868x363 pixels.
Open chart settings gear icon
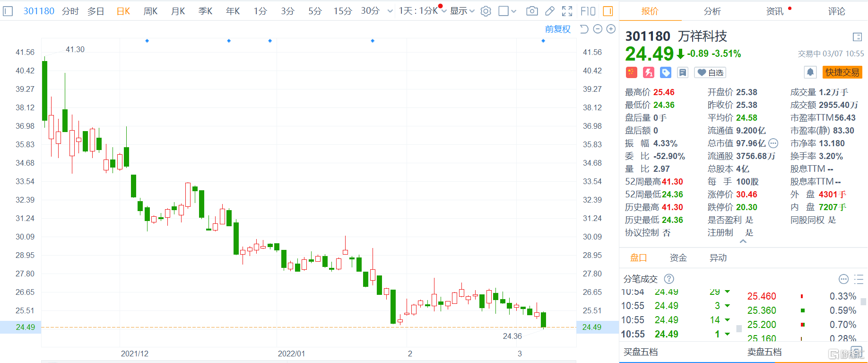(x=486, y=11)
